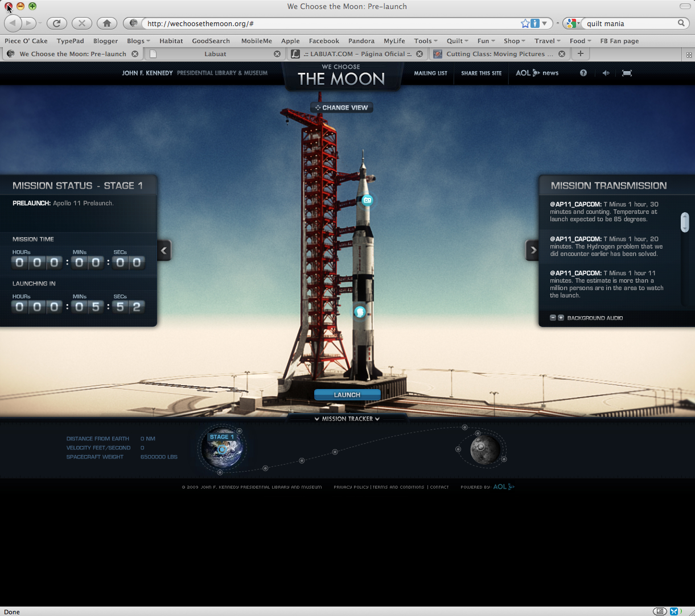Collapse the Mission Transmission panel arrow
Image resolution: width=695 pixels, height=616 pixels.
click(532, 250)
